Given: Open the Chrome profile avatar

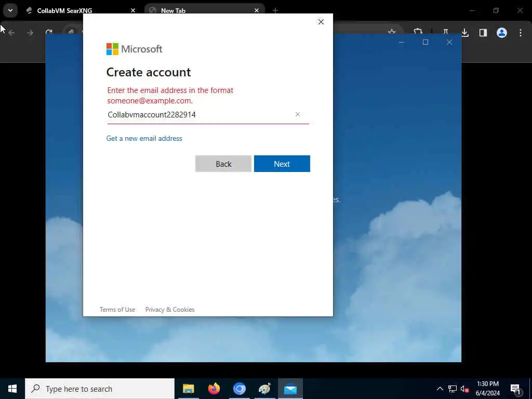Looking at the screenshot, I should pos(502,33).
